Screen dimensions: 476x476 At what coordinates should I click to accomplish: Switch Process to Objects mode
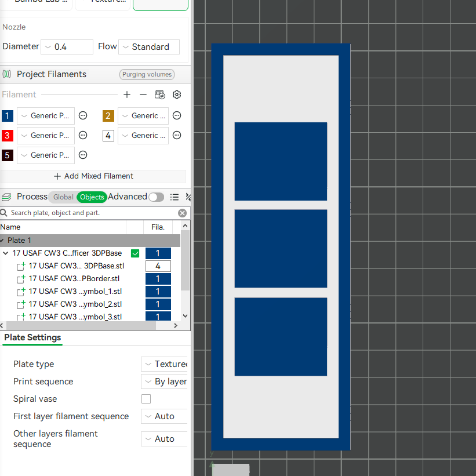[x=92, y=197]
